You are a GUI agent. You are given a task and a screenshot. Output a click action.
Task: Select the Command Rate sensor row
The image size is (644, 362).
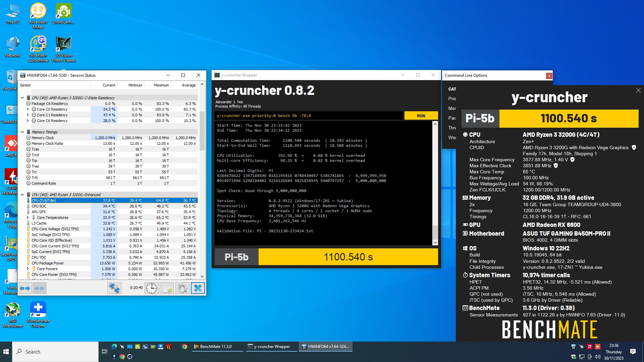click(112, 183)
